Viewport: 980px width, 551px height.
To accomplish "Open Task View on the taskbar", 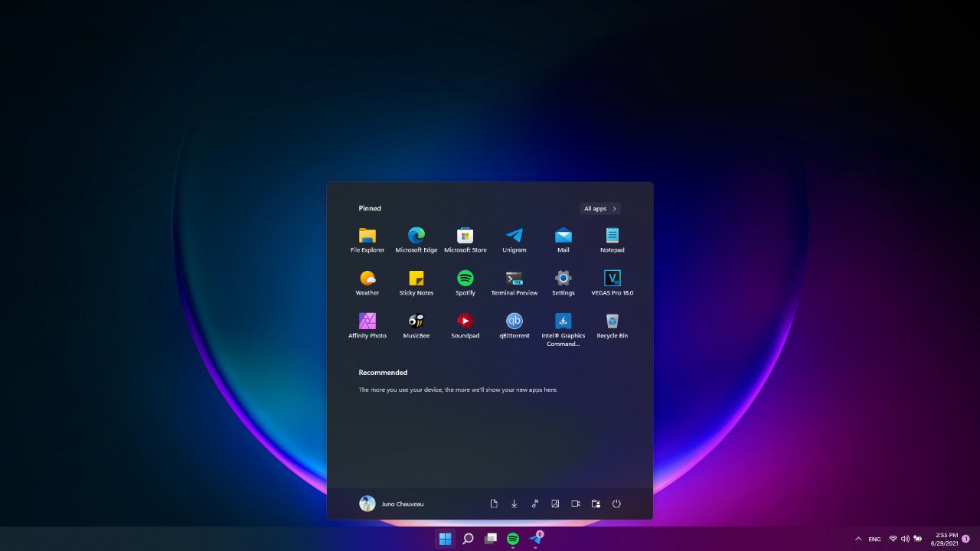I will point(491,539).
